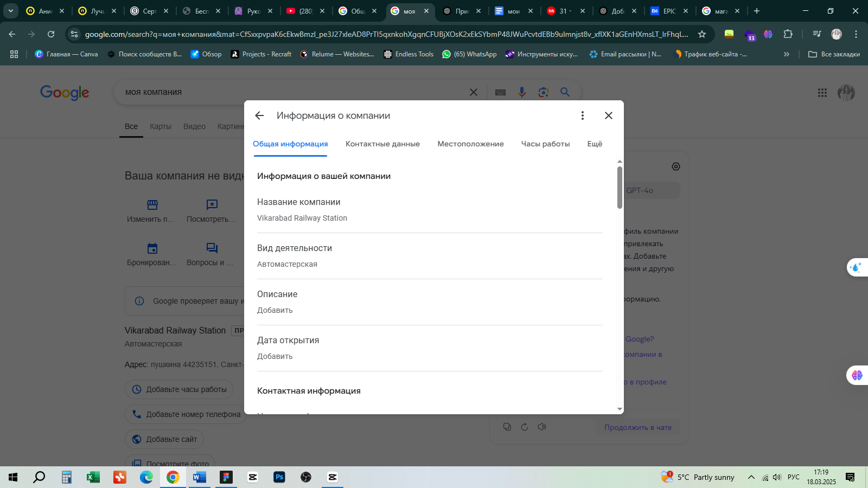Image resolution: width=868 pixels, height=488 pixels.
Task: Open Figma from the taskbar
Action: click(x=226, y=477)
